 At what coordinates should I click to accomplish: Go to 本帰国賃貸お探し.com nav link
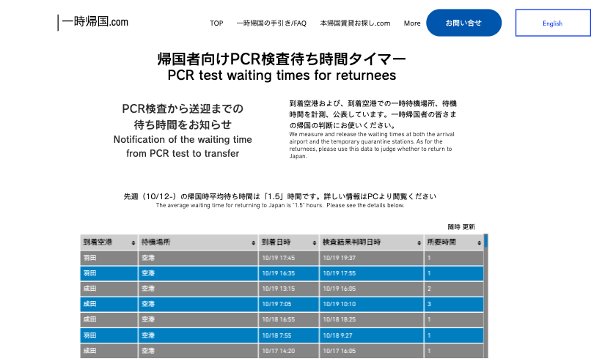(x=355, y=23)
